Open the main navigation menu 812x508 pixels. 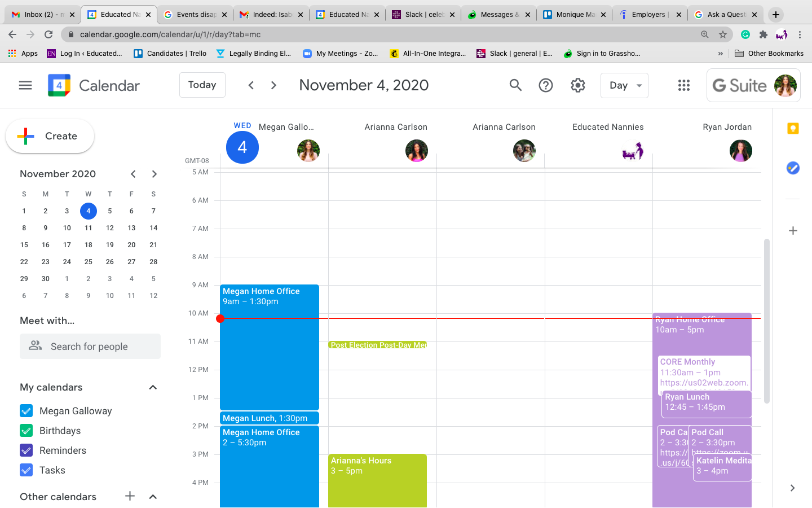click(x=25, y=85)
